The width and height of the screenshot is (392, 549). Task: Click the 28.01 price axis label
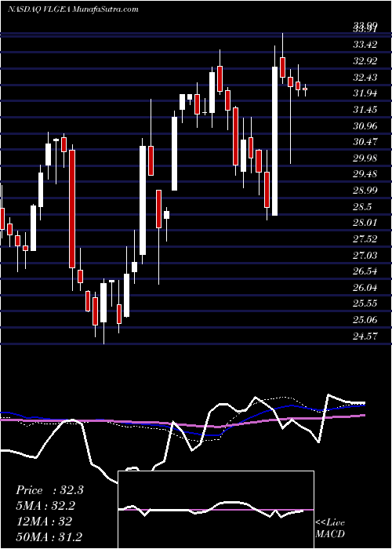point(365,223)
